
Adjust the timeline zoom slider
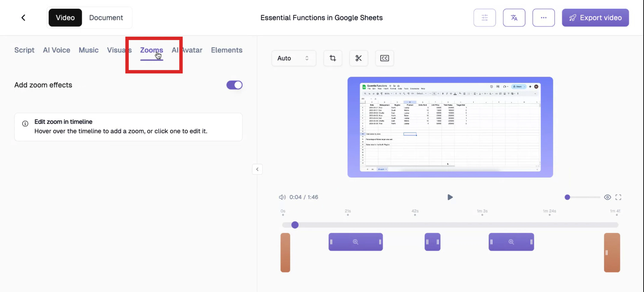[x=568, y=197]
